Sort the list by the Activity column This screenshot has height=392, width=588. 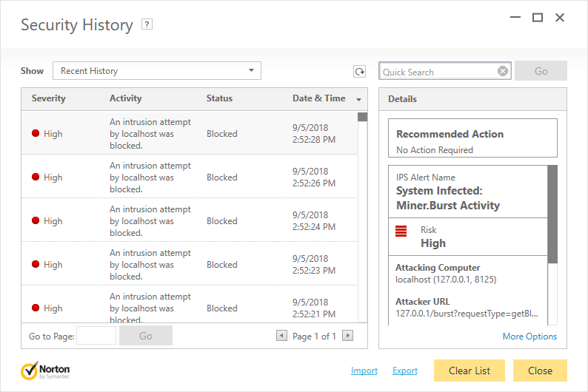point(126,98)
